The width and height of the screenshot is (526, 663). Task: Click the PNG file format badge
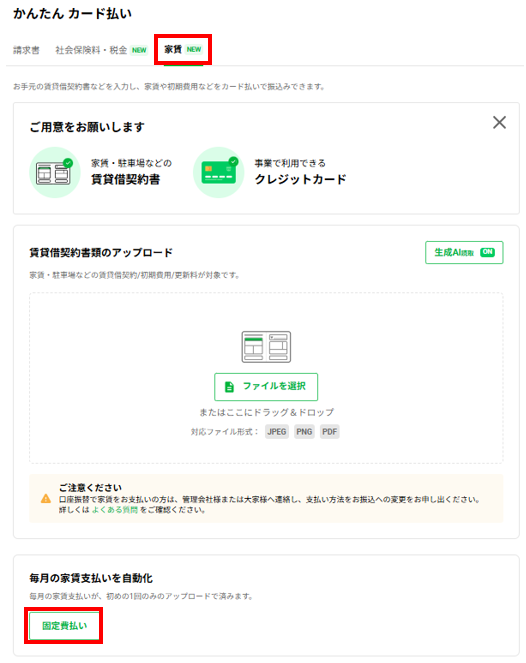pyautogui.click(x=304, y=432)
